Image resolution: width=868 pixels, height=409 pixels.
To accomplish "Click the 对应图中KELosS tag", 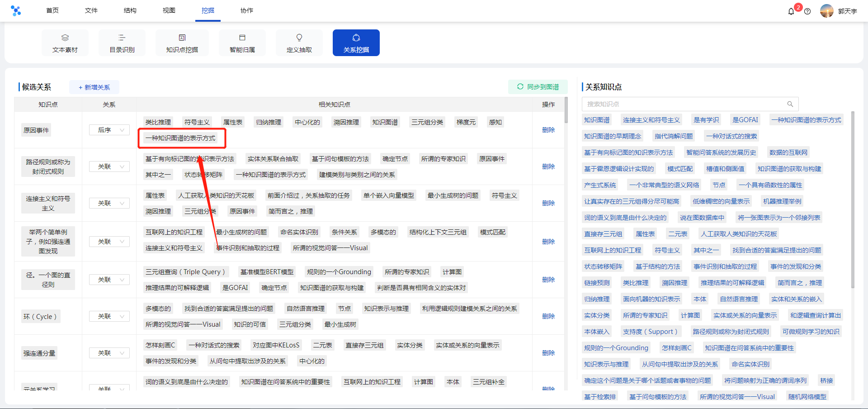I will 276,345.
